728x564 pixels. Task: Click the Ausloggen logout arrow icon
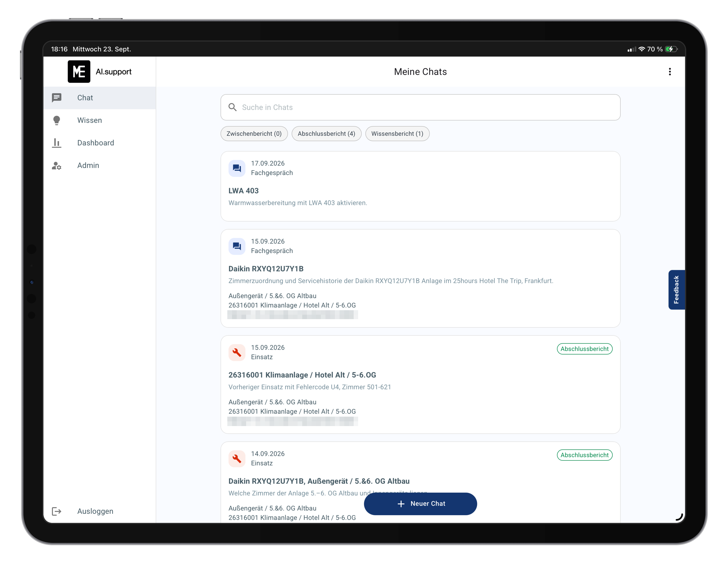(x=57, y=511)
